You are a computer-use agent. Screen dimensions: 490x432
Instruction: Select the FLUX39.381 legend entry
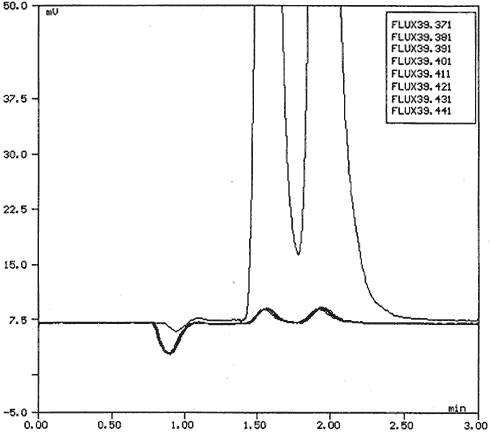421,37
